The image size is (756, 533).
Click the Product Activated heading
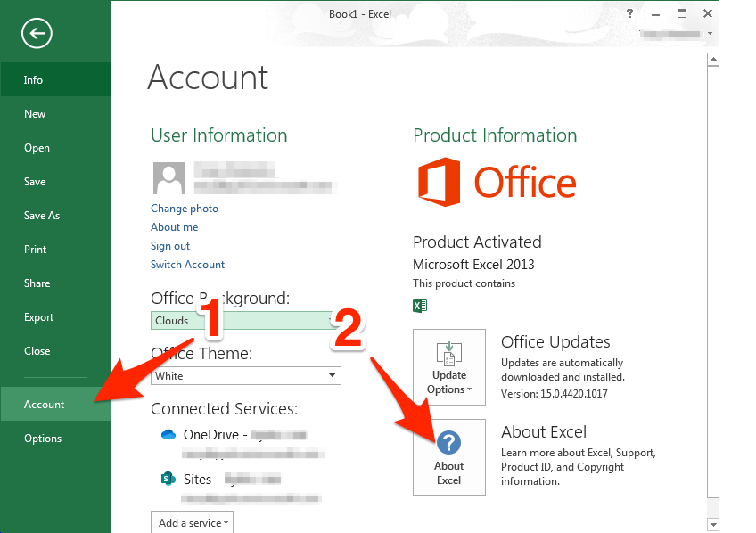[477, 242]
